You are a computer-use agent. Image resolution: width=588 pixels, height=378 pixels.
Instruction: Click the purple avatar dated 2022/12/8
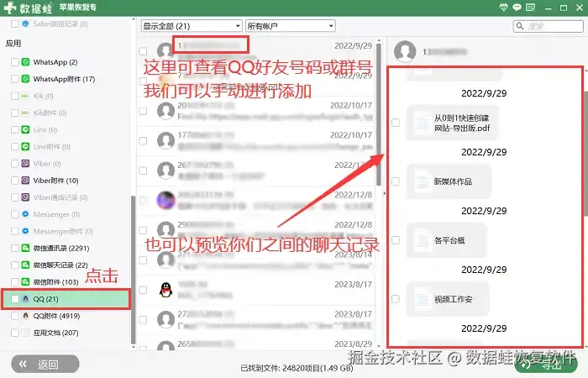165,200
